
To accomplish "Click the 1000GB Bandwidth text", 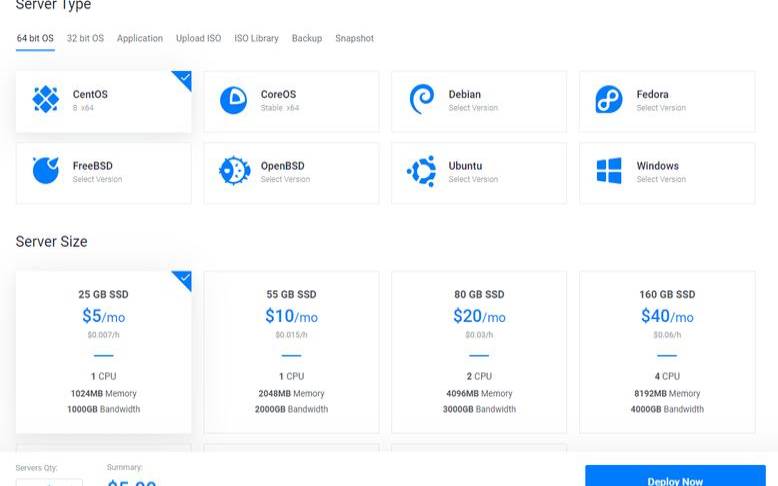I will click(103, 409).
